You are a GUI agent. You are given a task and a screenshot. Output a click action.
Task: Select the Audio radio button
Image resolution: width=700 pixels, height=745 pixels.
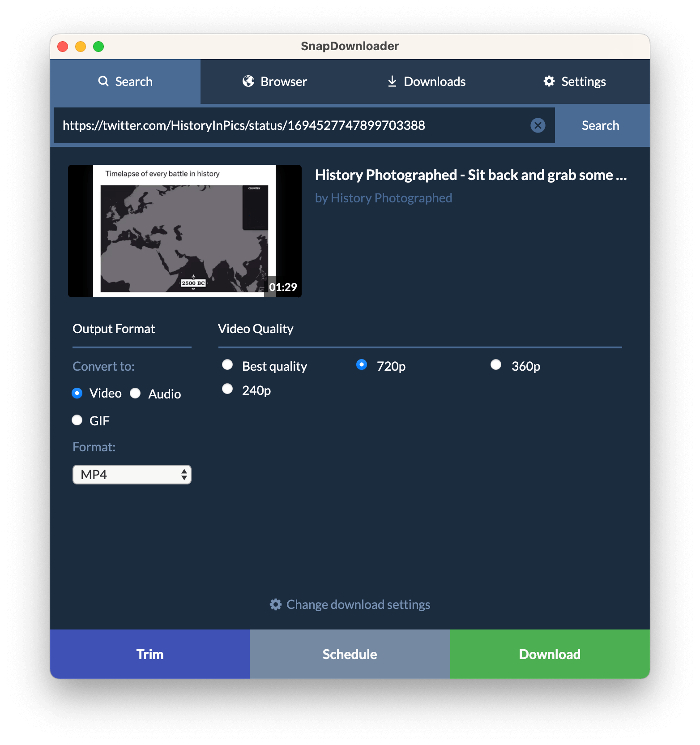tap(136, 393)
